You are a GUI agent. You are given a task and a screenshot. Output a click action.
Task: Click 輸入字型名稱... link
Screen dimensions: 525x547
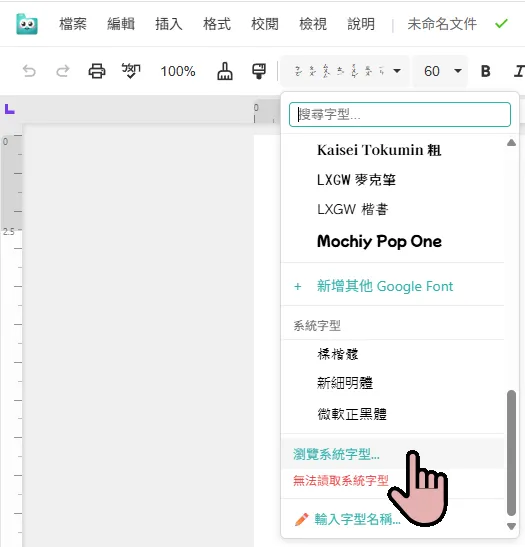point(357,519)
